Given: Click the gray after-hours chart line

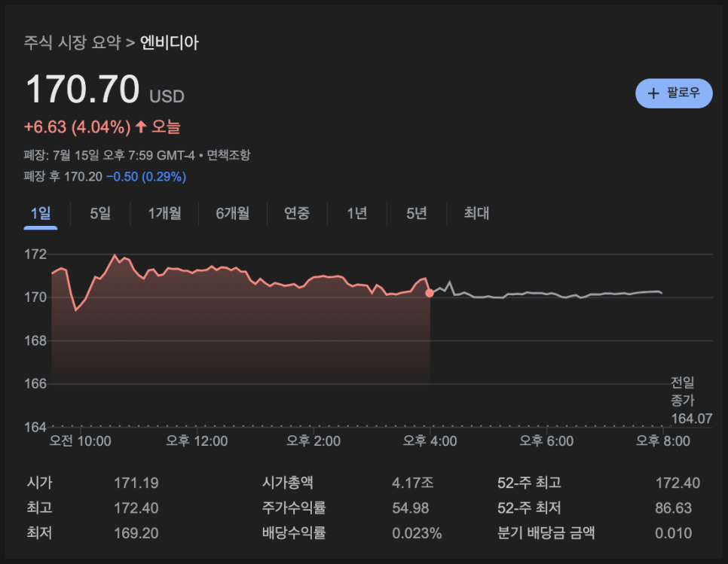Looking at the screenshot, I should [546, 294].
